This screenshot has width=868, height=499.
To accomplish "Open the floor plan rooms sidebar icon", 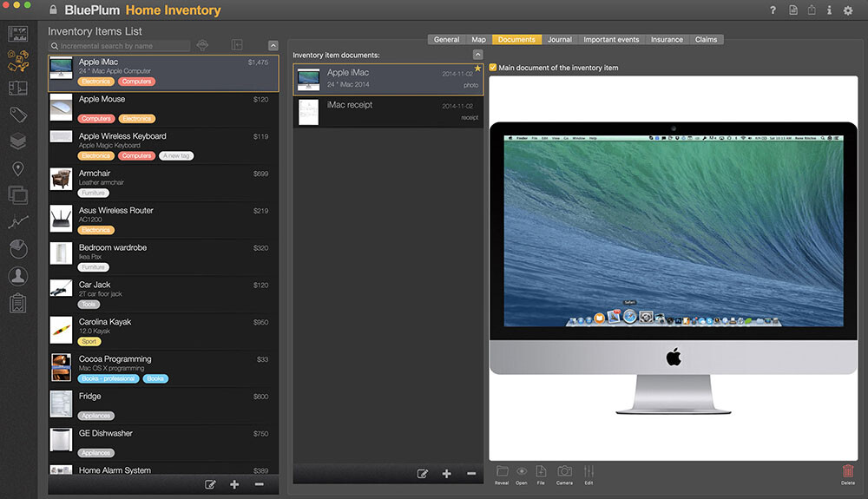I will pyautogui.click(x=17, y=88).
